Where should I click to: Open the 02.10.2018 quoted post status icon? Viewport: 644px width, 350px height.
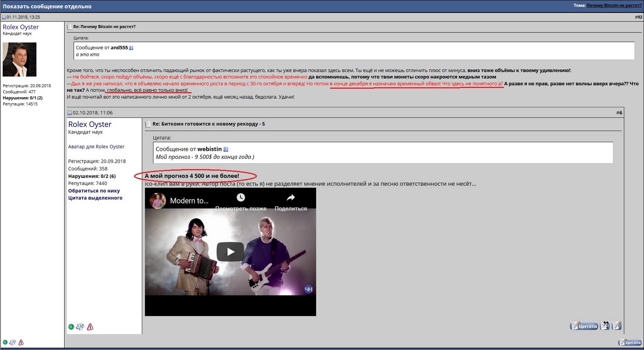[69, 113]
